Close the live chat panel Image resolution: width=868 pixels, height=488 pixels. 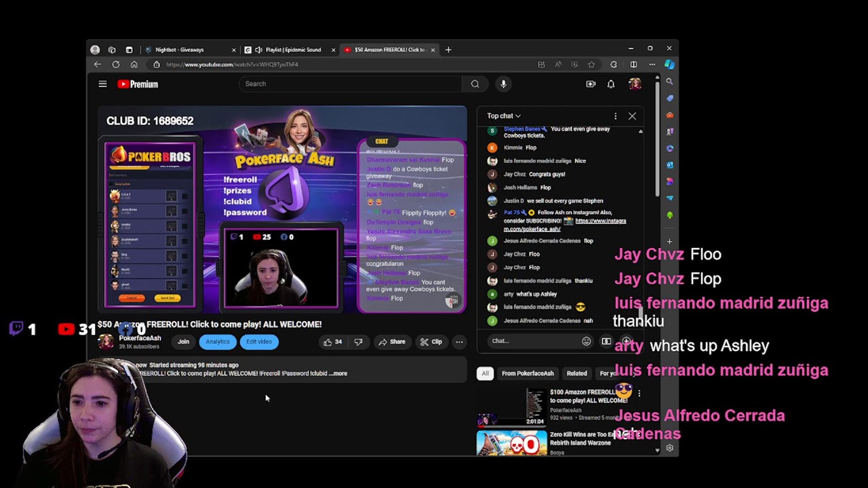tap(632, 116)
